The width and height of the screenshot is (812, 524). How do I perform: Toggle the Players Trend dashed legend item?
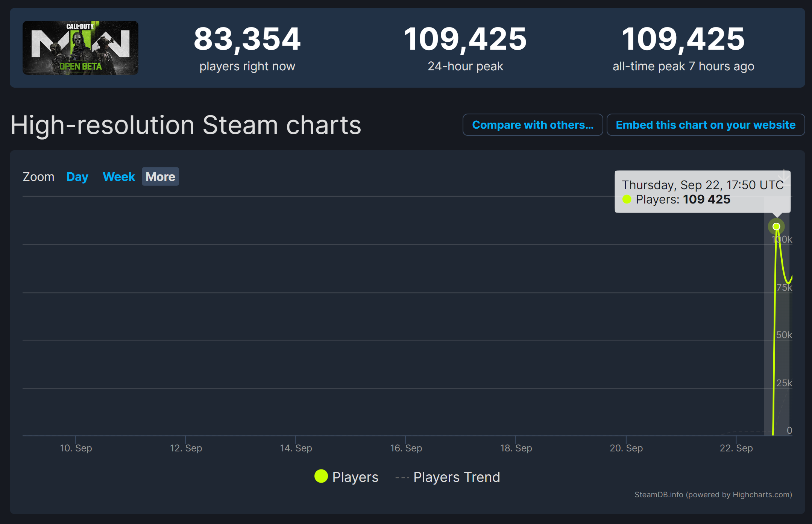point(456,477)
